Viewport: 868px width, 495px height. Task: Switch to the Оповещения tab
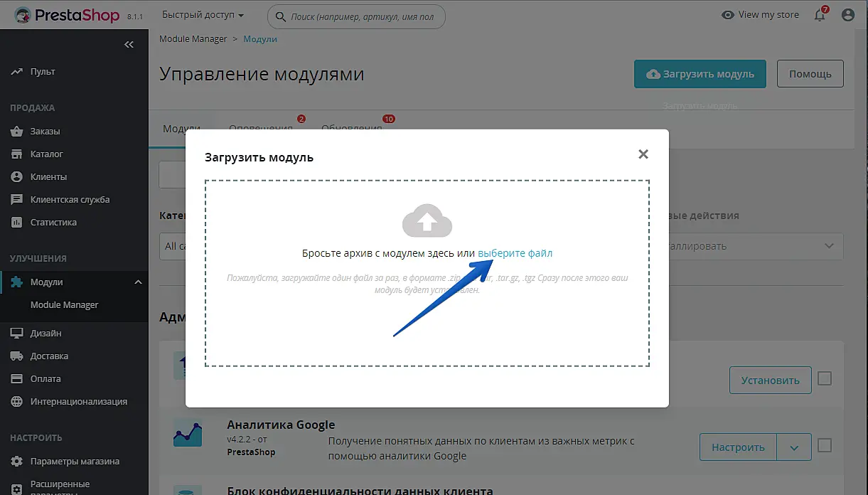pos(261,129)
